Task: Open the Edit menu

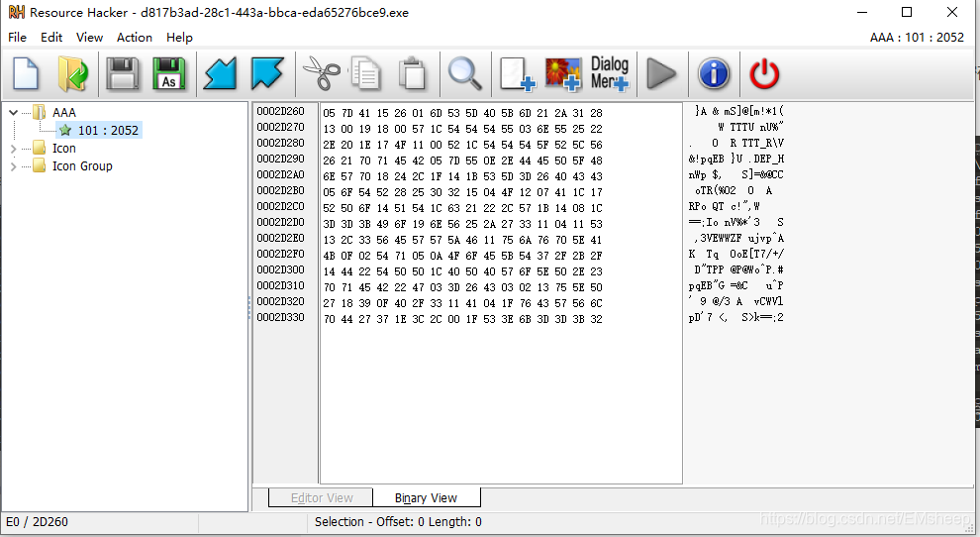Action: [51, 38]
